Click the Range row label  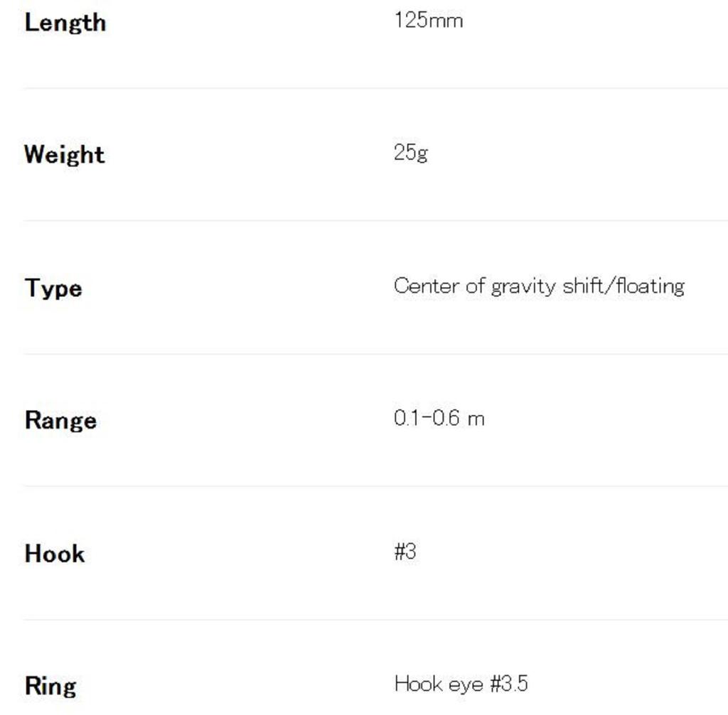[60, 420]
